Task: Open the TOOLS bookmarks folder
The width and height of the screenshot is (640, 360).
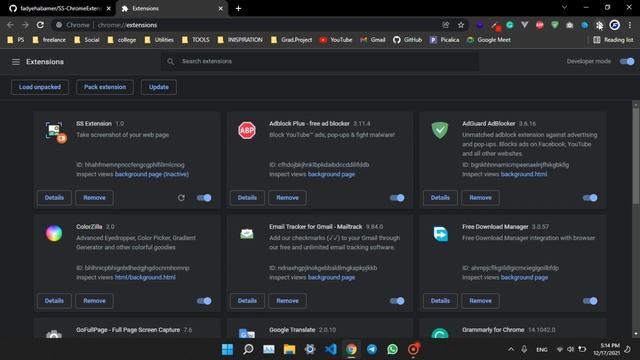Action: [x=196, y=40]
